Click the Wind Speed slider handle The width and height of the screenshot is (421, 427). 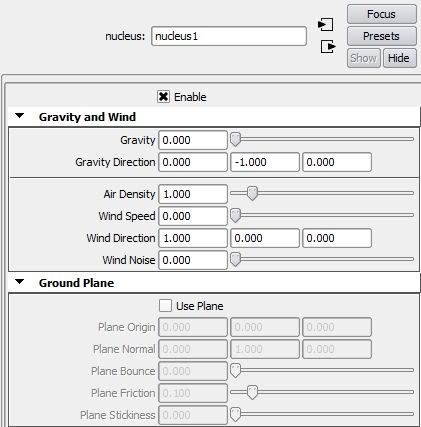[x=235, y=216]
